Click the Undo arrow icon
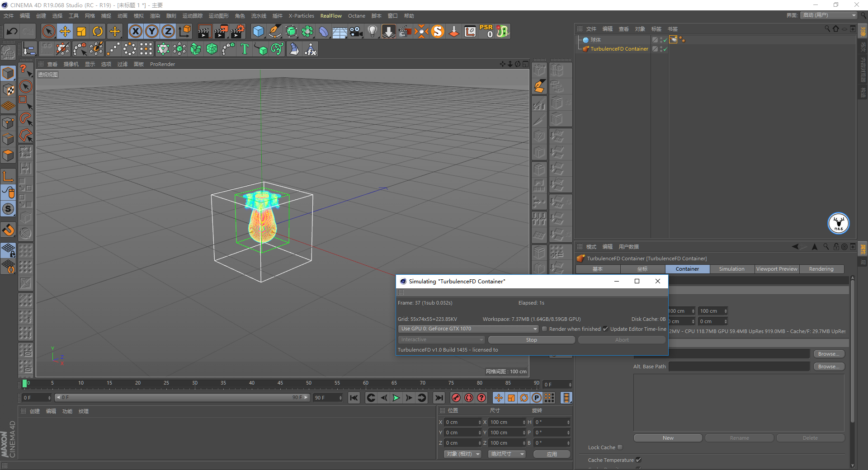The image size is (868, 470). 12,32
